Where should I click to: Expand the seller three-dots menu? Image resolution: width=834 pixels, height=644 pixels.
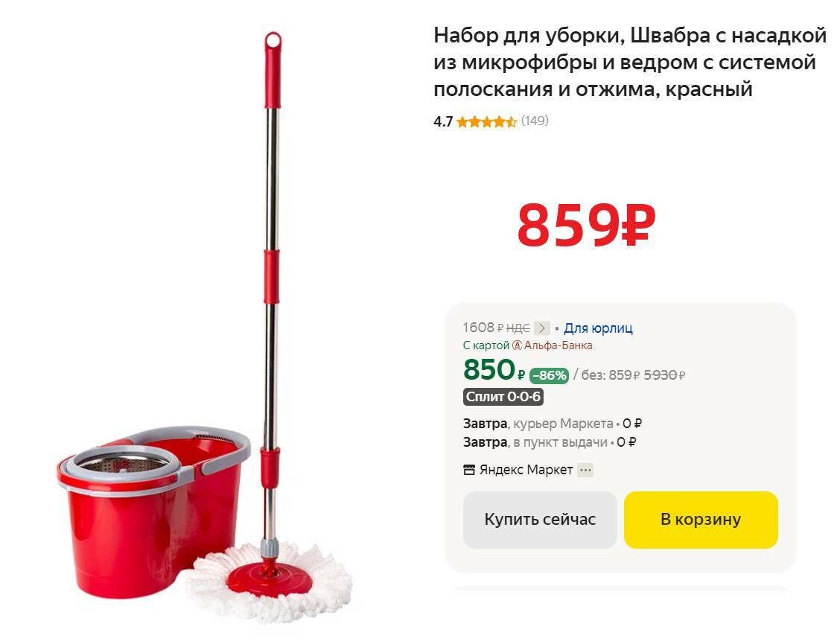pyautogui.click(x=585, y=470)
